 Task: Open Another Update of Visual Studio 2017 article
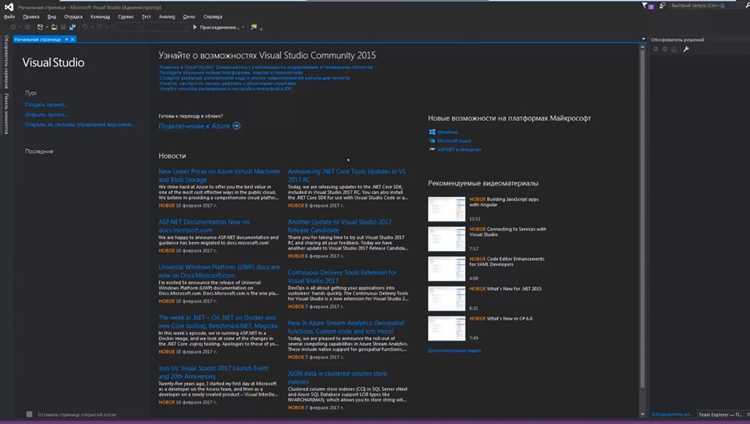pyautogui.click(x=340, y=226)
